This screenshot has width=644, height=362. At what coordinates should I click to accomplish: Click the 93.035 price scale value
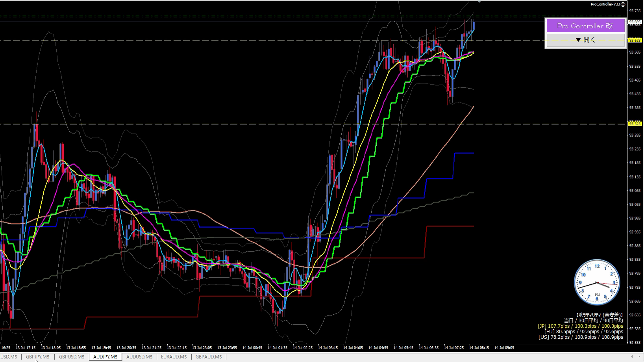click(x=635, y=204)
